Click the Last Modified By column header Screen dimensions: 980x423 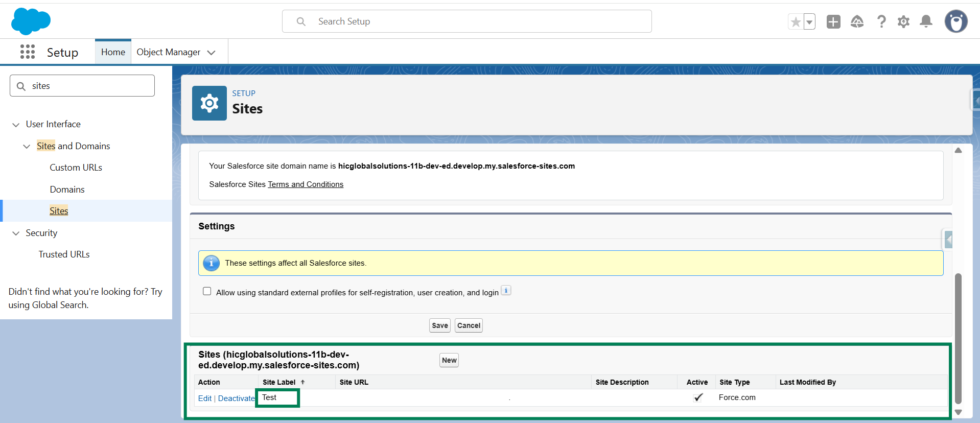808,382
